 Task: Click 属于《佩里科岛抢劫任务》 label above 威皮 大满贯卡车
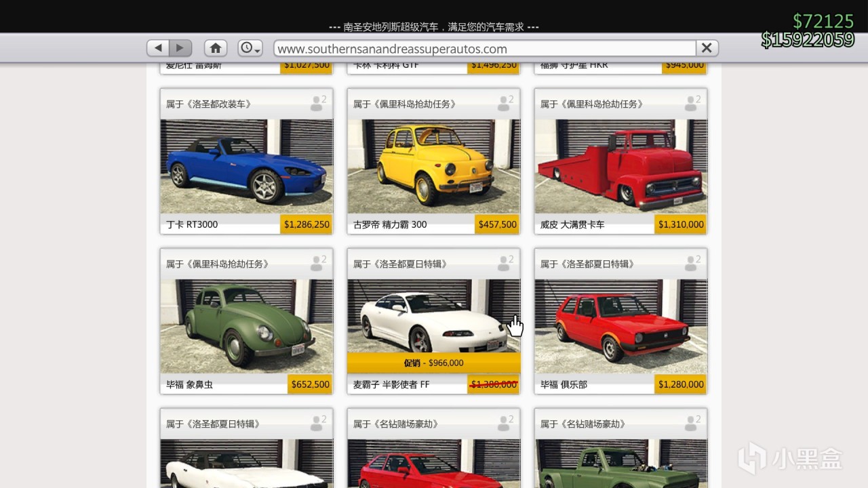click(592, 104)
